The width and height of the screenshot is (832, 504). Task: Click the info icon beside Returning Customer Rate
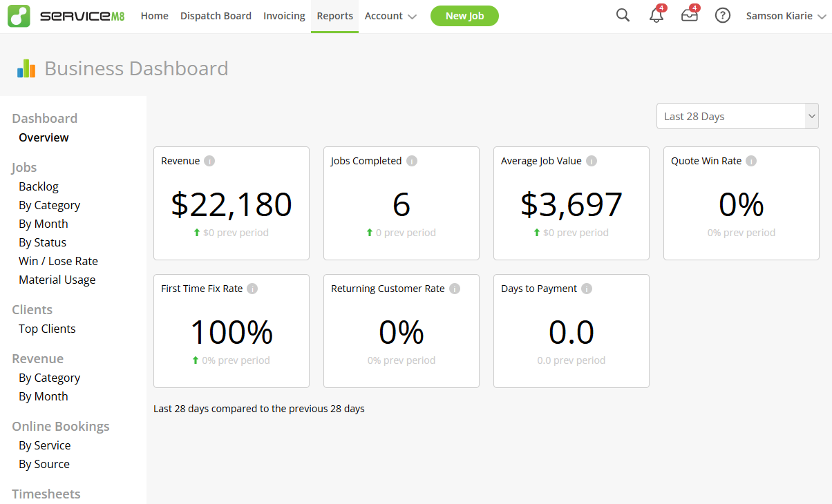[455, 289]
